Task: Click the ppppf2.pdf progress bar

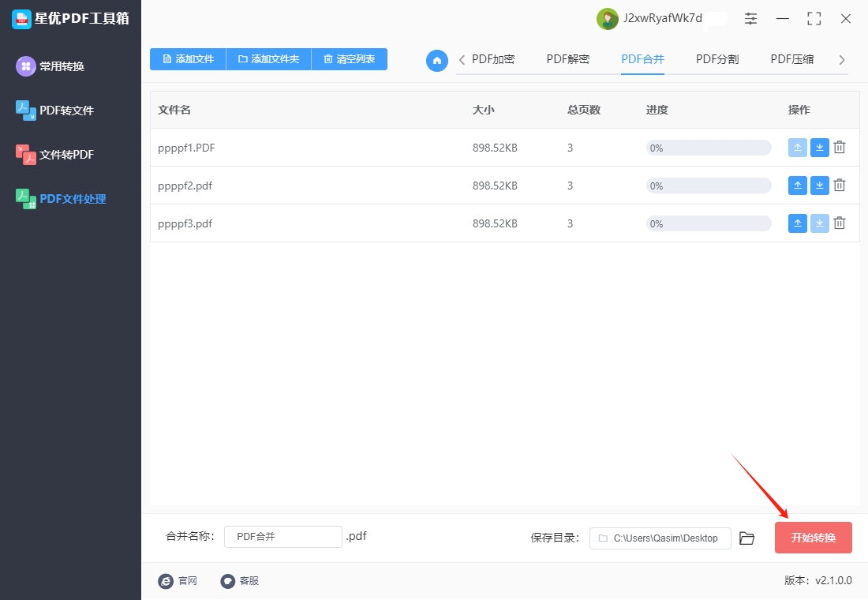Action: click(709, 186)
